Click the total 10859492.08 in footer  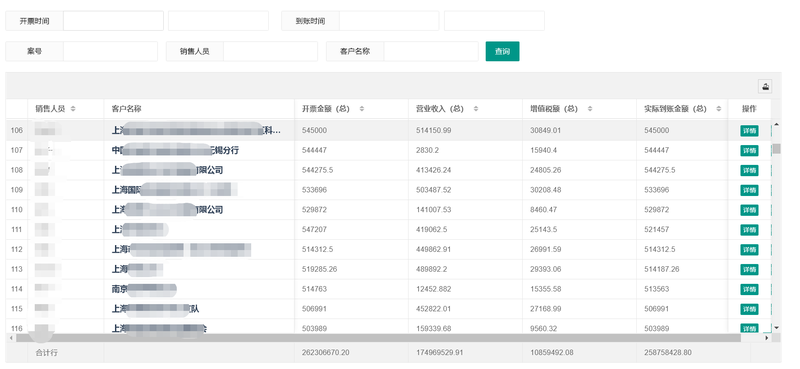[x=552, y=353]
